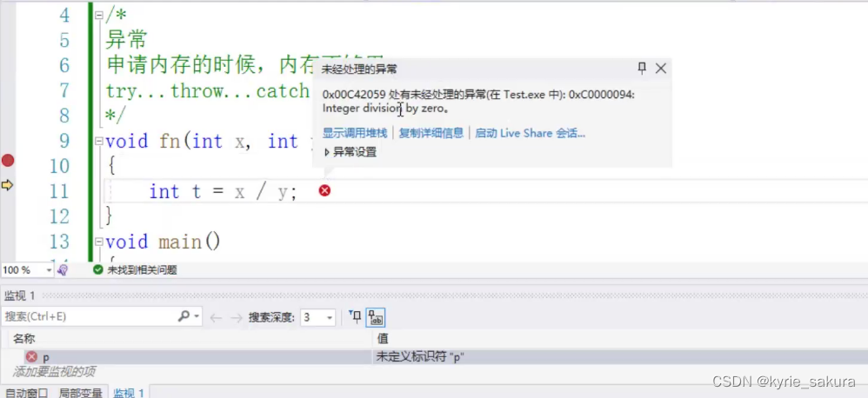Click the red error icon beside line 11
868x398 pixels.
coord(325,190)
